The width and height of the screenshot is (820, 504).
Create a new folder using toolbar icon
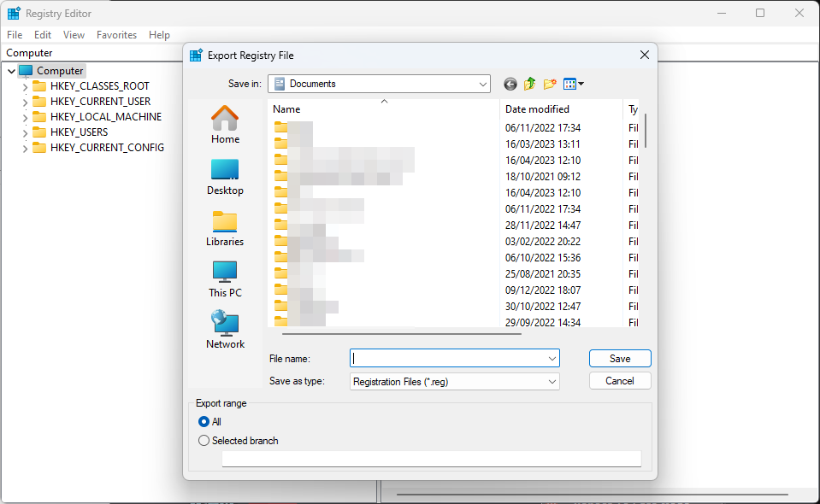click(x=550, y=84)
